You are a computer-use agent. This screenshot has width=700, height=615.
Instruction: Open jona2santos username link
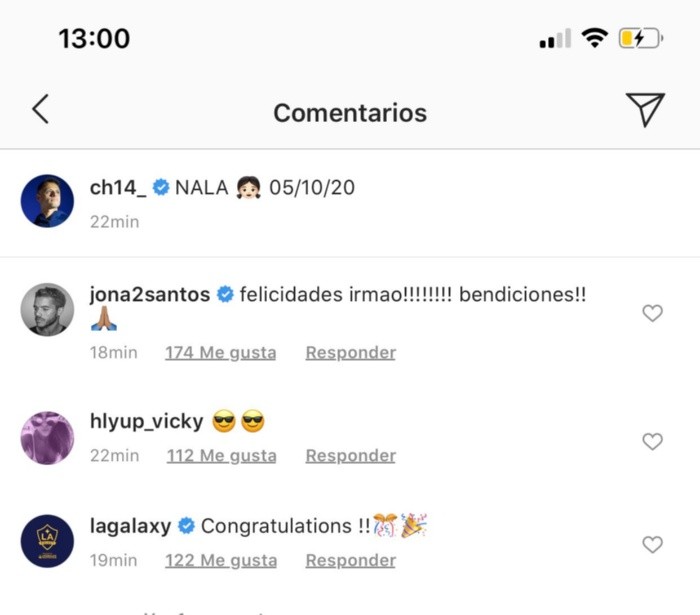click(x=150, y=295)
